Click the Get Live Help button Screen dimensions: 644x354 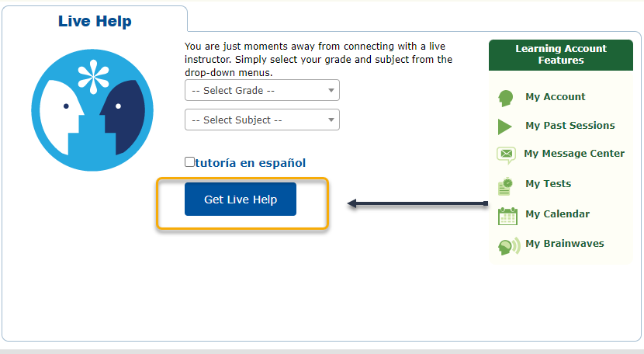241,199
